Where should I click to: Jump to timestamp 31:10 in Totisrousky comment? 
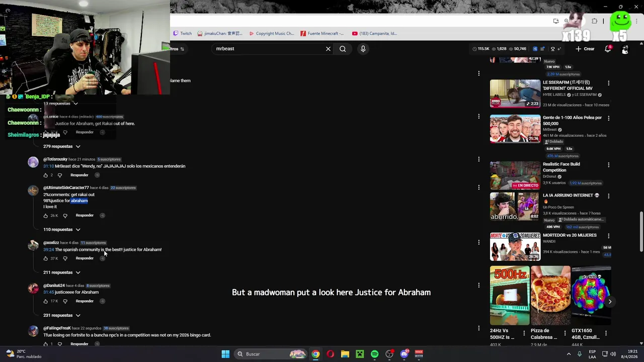pyautogui.click(x=48, y=166)
